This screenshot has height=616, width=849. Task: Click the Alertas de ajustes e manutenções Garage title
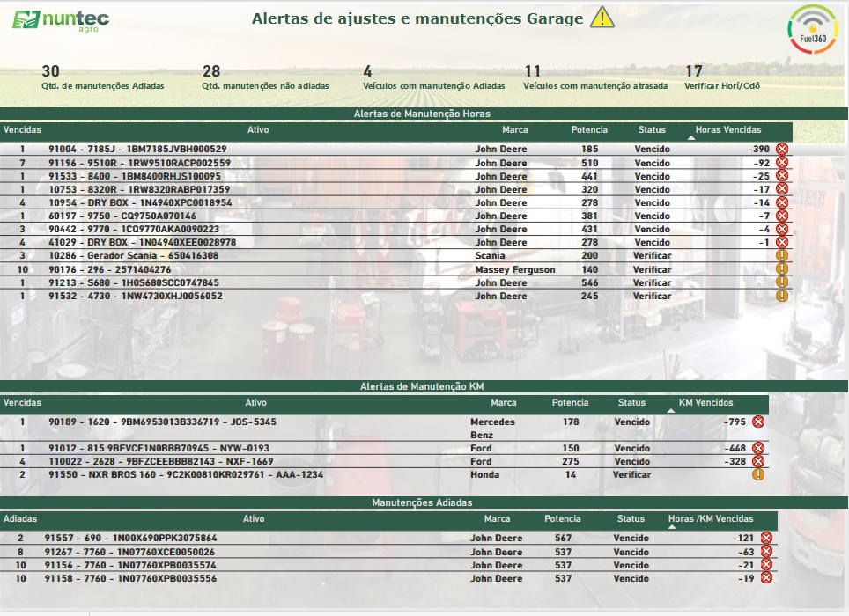417,18
